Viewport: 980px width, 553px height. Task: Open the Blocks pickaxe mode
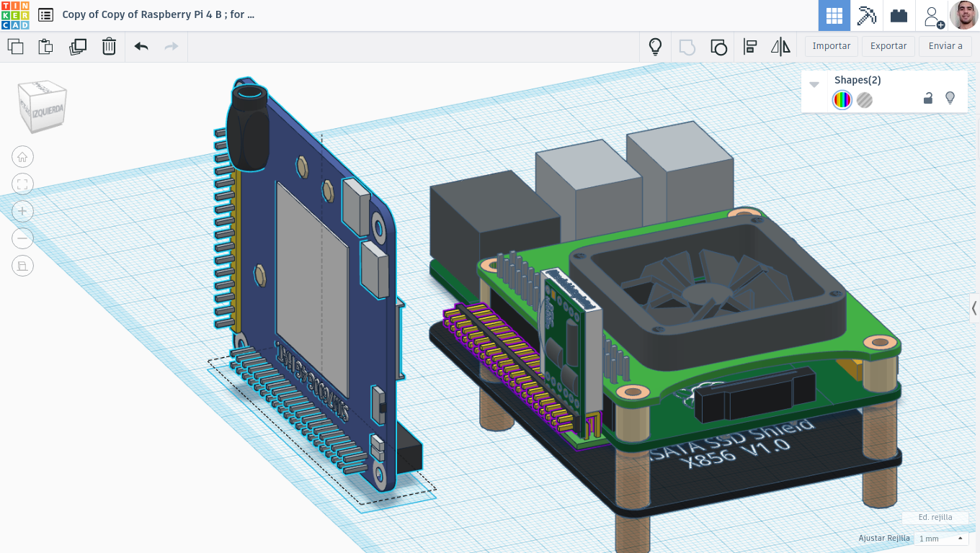866,15
